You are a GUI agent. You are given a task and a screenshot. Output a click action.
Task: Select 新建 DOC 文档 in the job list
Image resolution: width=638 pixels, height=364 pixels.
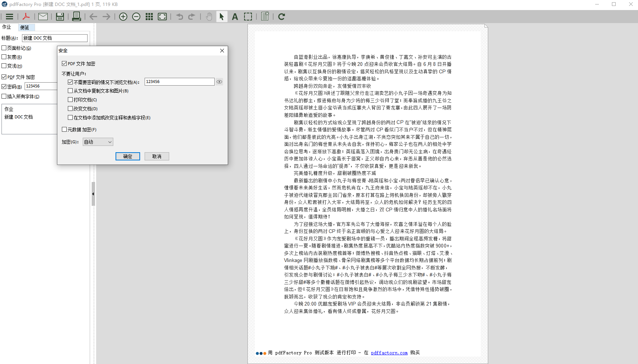[x=19, y=117]
